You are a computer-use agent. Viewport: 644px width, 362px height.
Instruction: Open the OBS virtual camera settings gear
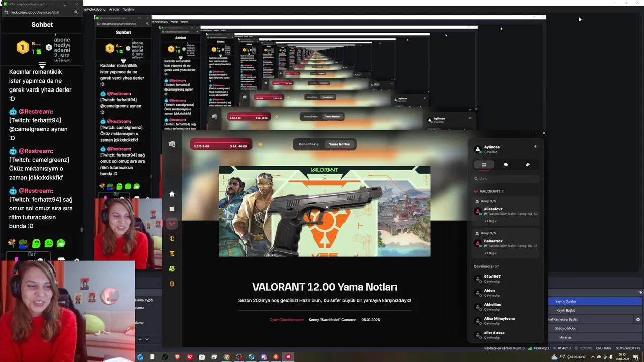coord(638,319)
